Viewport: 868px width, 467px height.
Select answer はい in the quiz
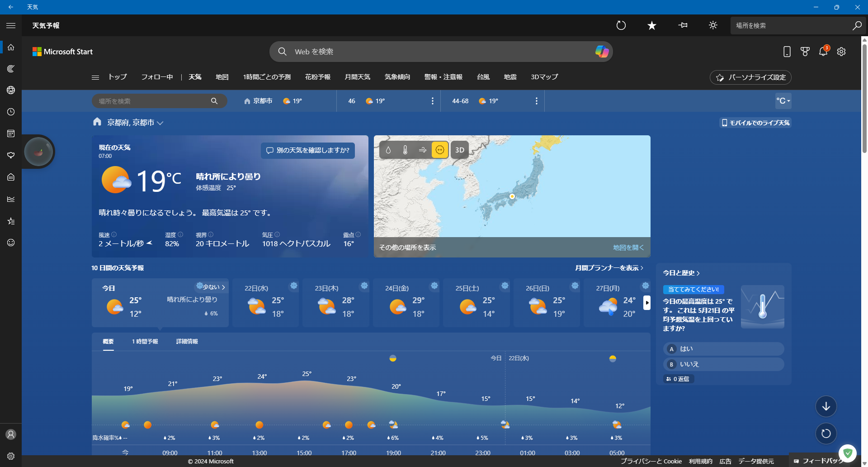click(x=723, y=349)
